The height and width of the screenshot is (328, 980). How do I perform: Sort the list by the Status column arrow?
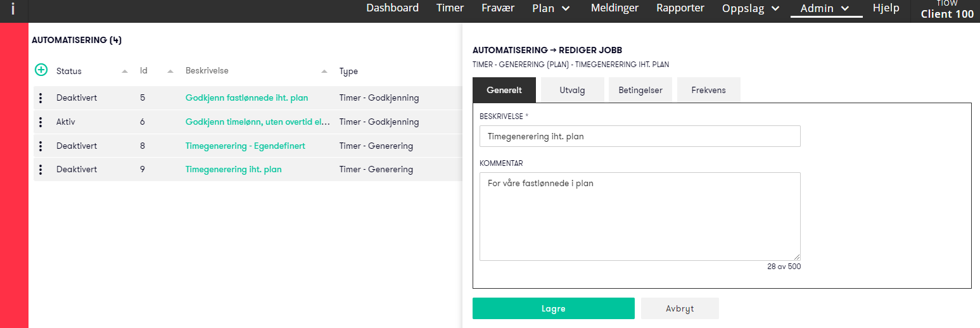[x=125, y=71]
